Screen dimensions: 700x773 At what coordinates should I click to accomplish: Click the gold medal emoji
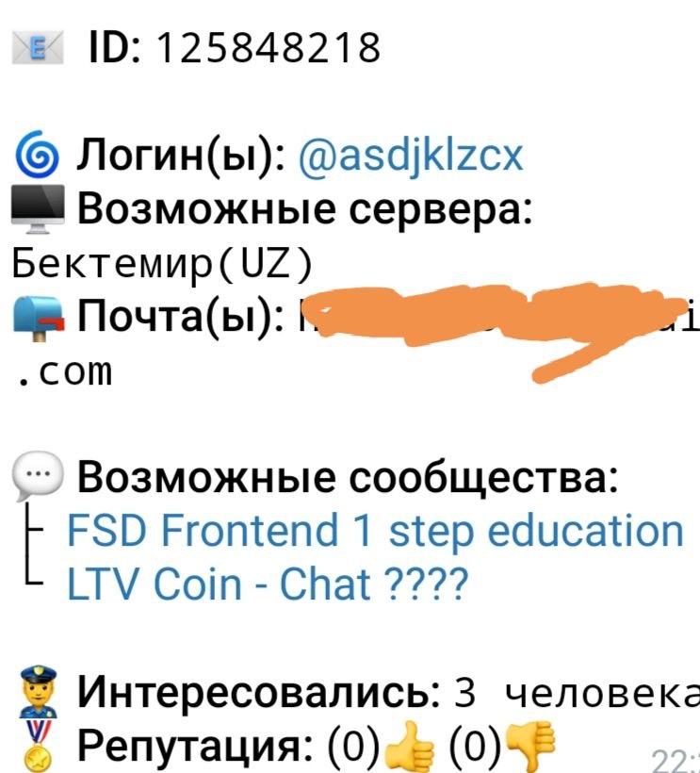point(38,746)
